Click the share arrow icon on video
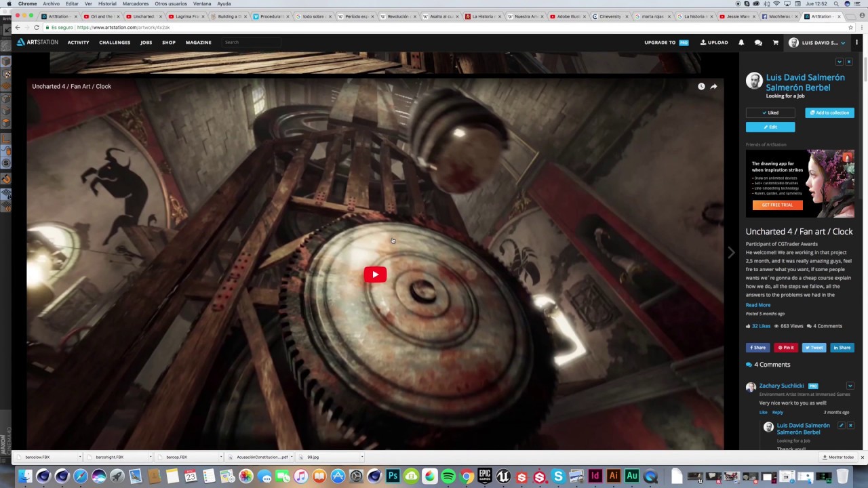 coord(713,86)
